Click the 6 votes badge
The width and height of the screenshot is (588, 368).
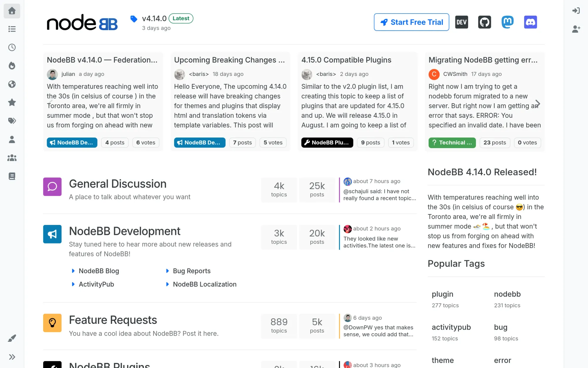[x=146, y=142]
